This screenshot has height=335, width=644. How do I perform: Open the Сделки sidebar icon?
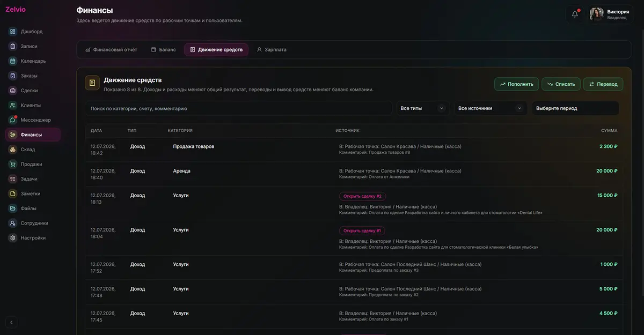[x=13, y=91]
